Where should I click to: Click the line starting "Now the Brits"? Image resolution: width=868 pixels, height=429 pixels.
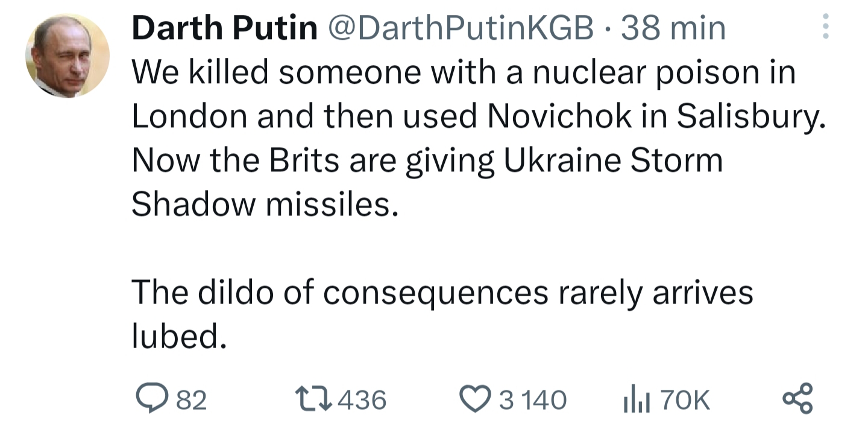427,161
